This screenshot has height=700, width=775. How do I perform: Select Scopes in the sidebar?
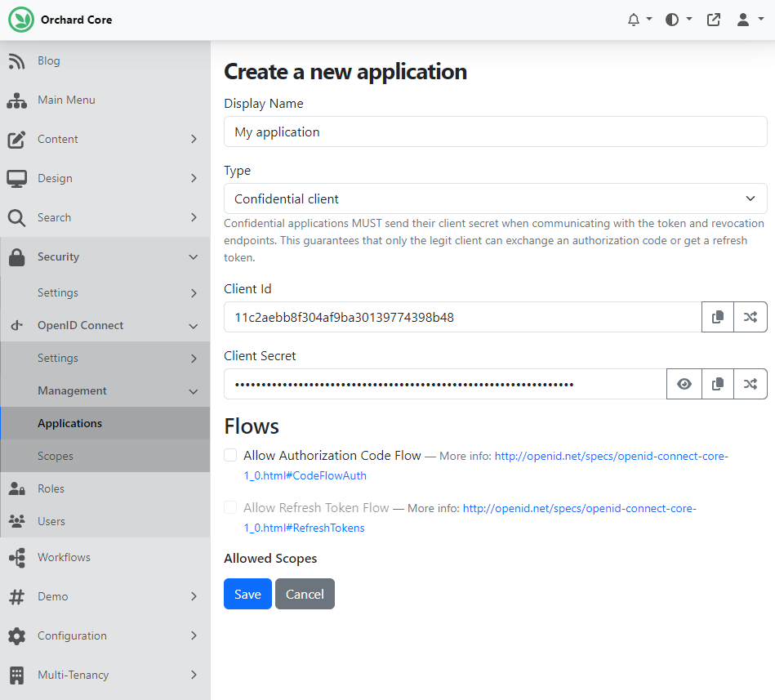point(105,456)
